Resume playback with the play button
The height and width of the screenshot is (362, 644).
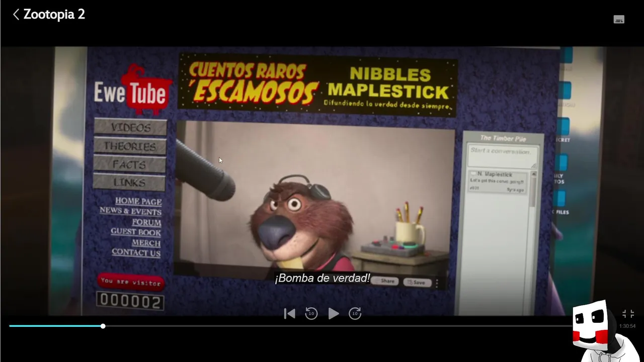[333, 314]
